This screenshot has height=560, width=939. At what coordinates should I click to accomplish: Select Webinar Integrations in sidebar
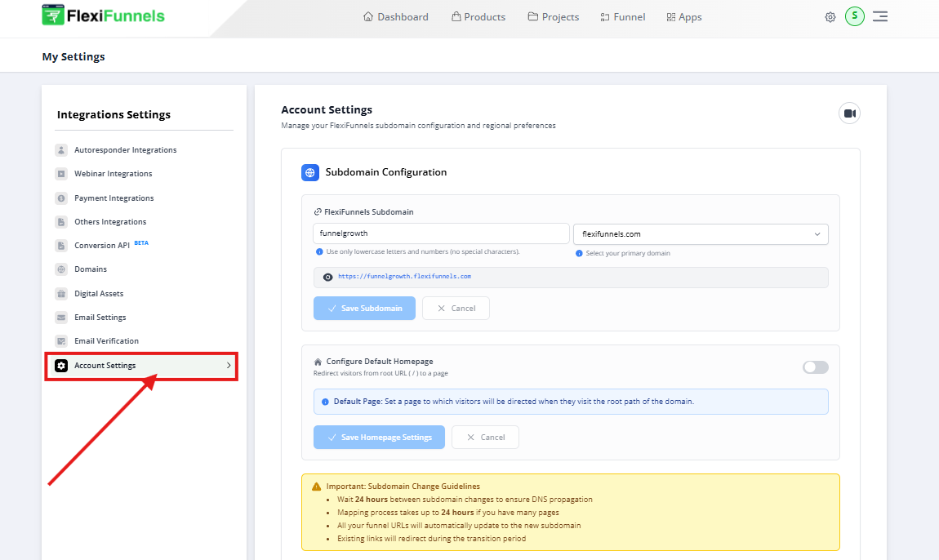[113, 174]
